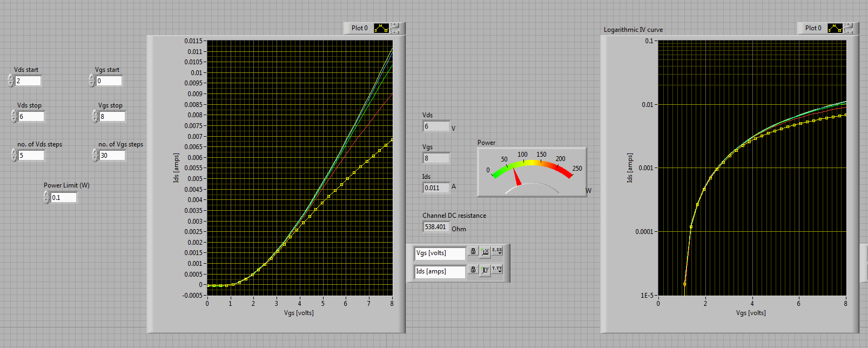868x348 pixels.
Task: Increment the Vds start value
Action: pos(11,78)
